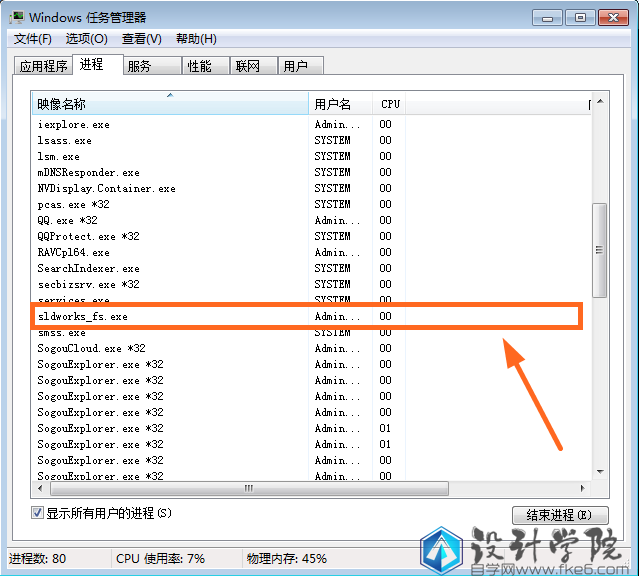
Task: Select the SearchIndexer.exe process
Action: coord(88,268)
